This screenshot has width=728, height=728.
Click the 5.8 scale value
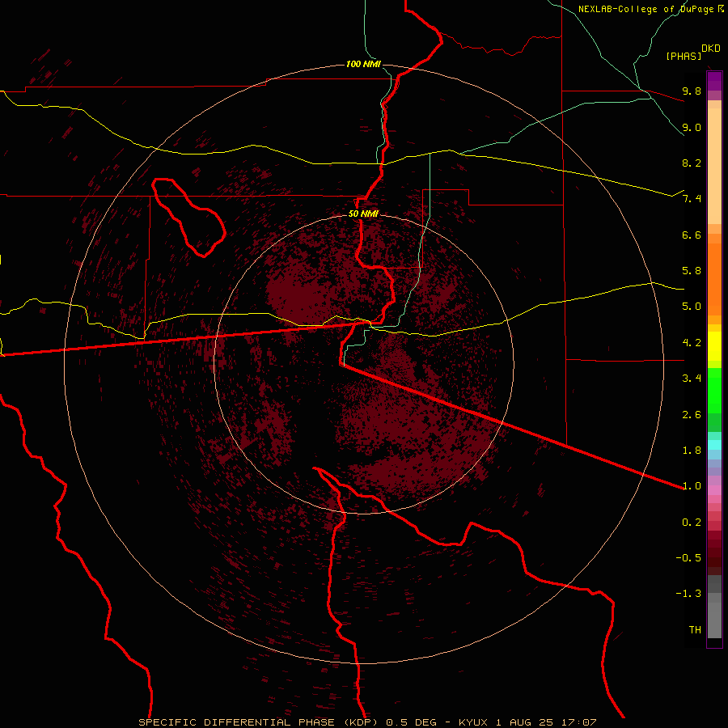point(692,271)
